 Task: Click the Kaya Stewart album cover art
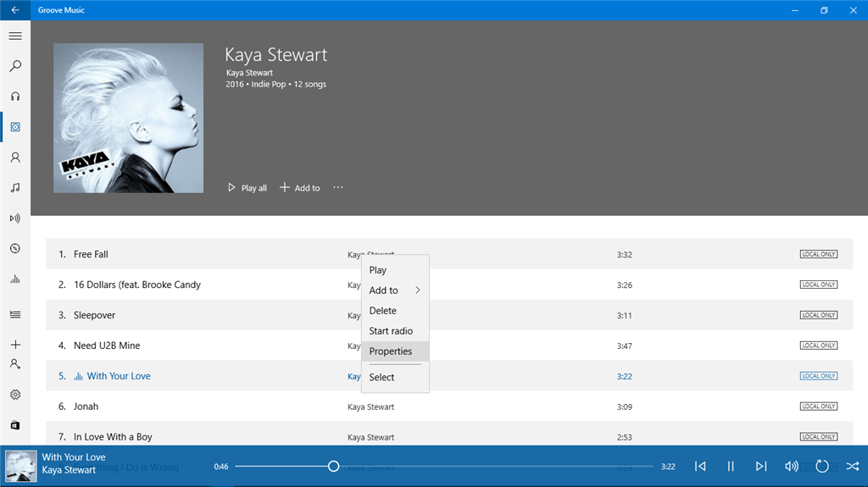(129, 118)
